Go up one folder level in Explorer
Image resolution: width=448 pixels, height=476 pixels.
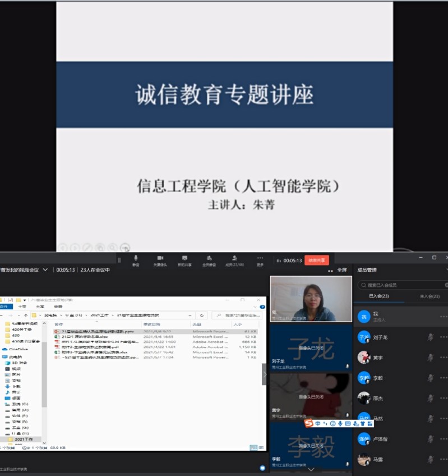tap(26, 315)
